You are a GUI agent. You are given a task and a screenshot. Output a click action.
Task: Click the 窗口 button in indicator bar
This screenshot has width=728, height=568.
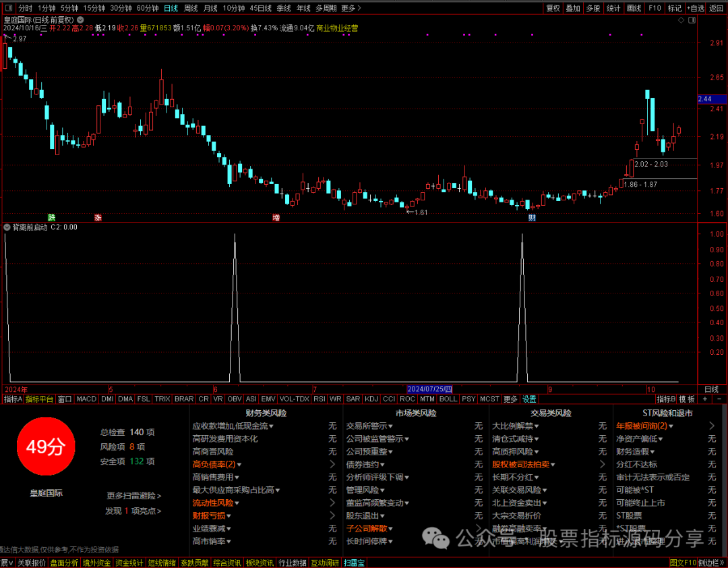click(65, 399)
